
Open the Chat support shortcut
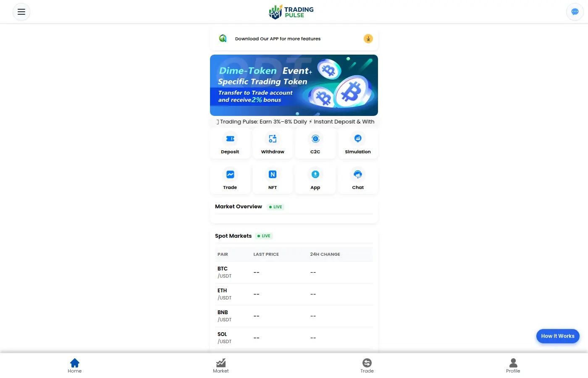pyautogui.click(x=358, y=179)
